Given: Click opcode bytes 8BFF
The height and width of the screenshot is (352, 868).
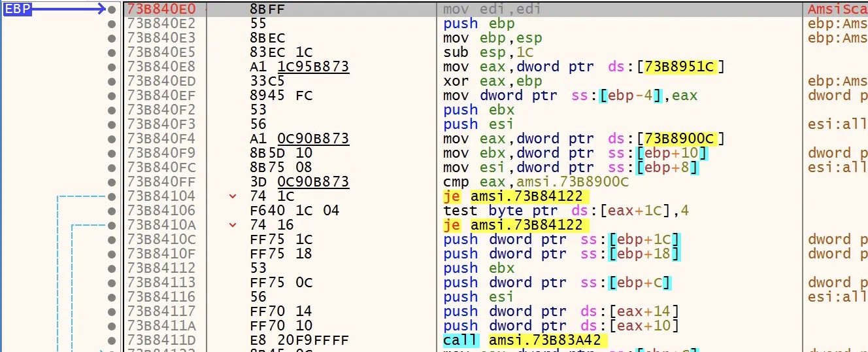Looking at the screenshot, I should 267,9.
